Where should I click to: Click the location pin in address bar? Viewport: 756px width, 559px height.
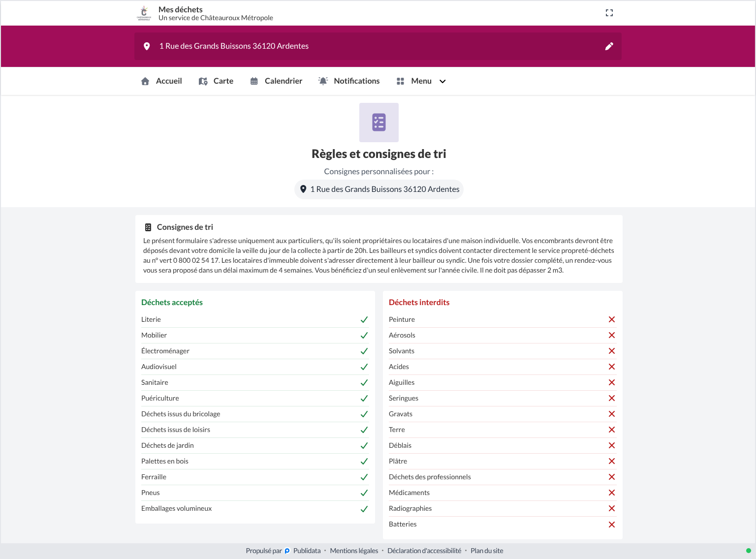[147, 46]
